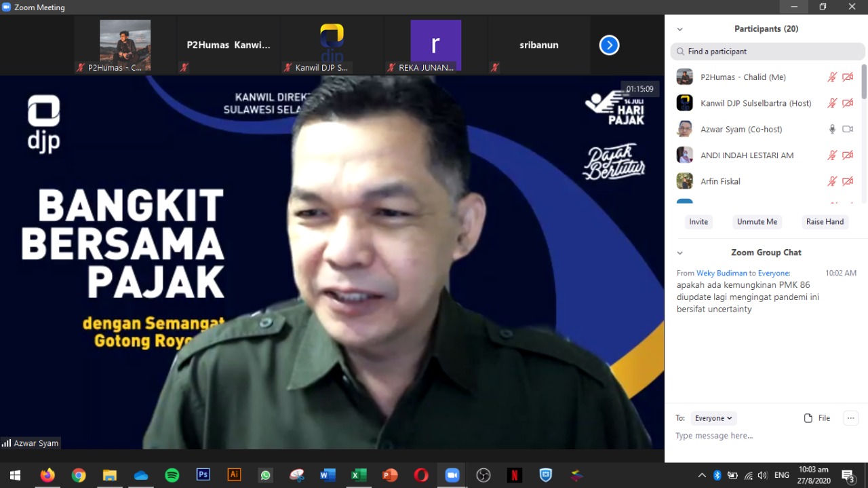Collapse the Participants panel chevron
The height and width of the screenshot is (488, 868).
[x=680, y=29]
